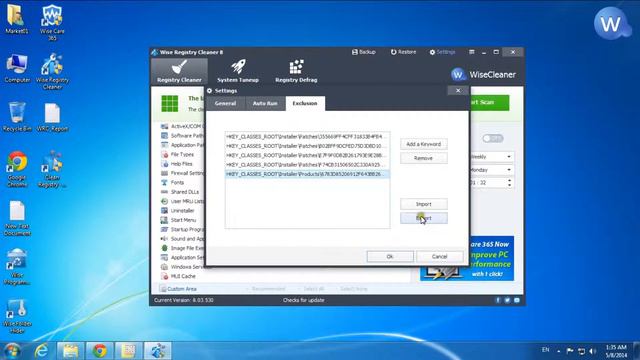The width and height of the screenshot is (640, 360).
Task: Click Backup in the title bar
Action: (364, 52)
